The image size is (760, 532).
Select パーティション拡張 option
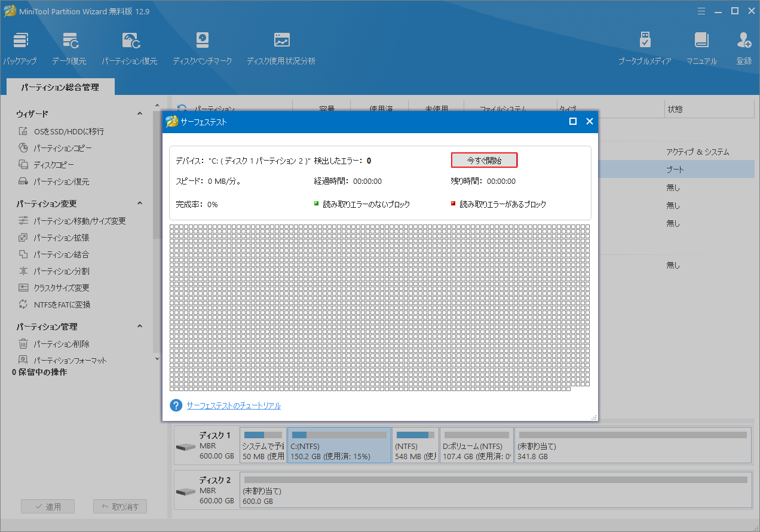tap(54, 238)
